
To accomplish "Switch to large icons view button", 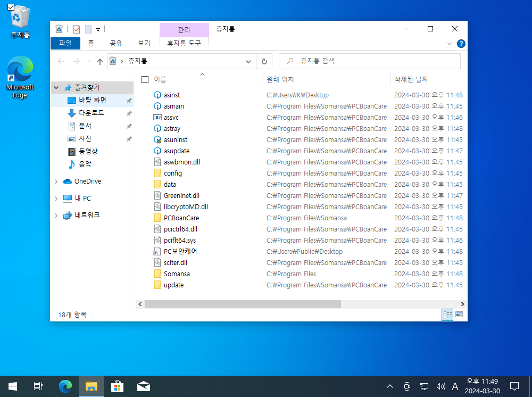I will click(x=459, y=315).
